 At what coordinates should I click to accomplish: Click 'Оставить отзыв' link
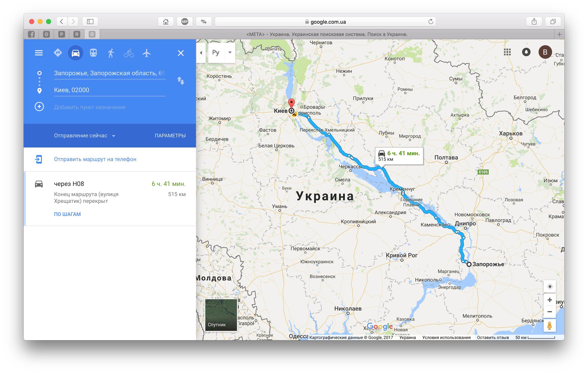point(493,337)
